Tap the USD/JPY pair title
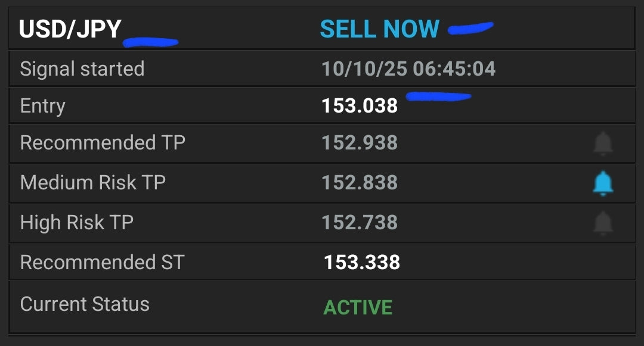644x346 pixels. coord(70,29)
